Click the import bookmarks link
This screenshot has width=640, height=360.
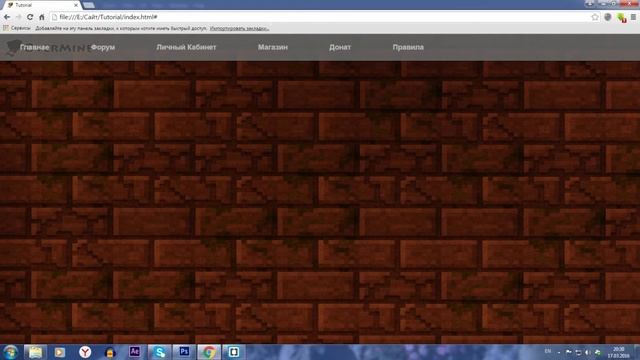pyautogui.click(x=239, y=29)
